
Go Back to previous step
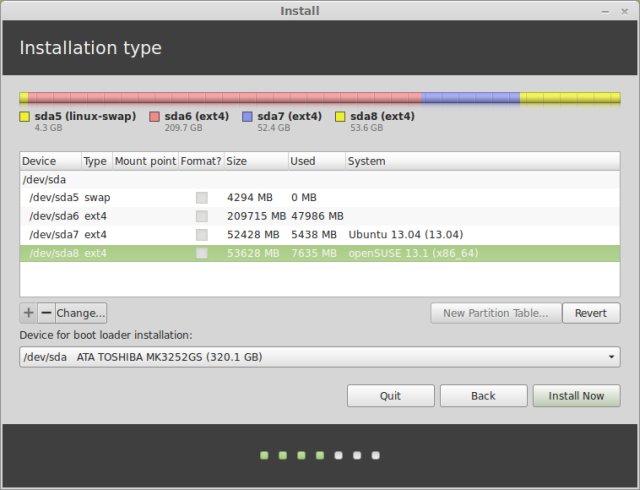[484, 396]
